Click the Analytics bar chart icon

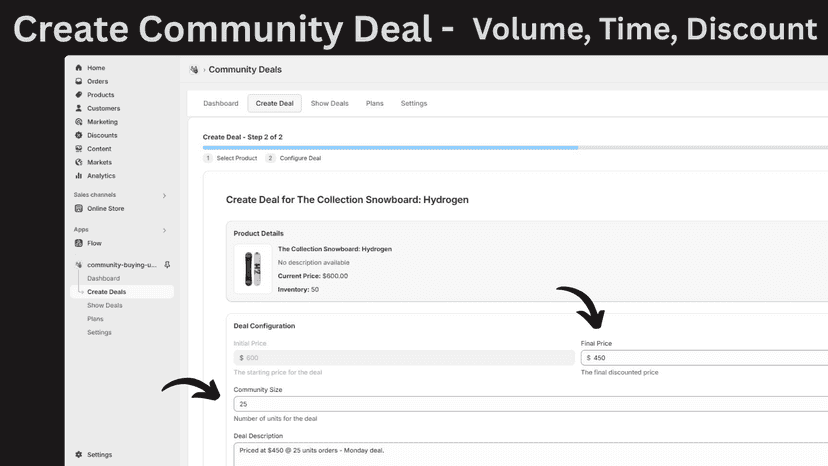point(79,176)
